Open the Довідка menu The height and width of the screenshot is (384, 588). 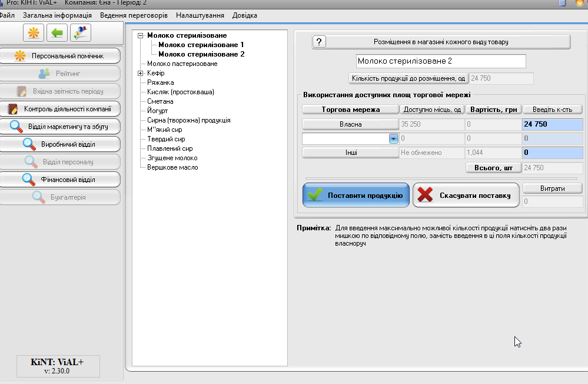[x=244, y=15]
